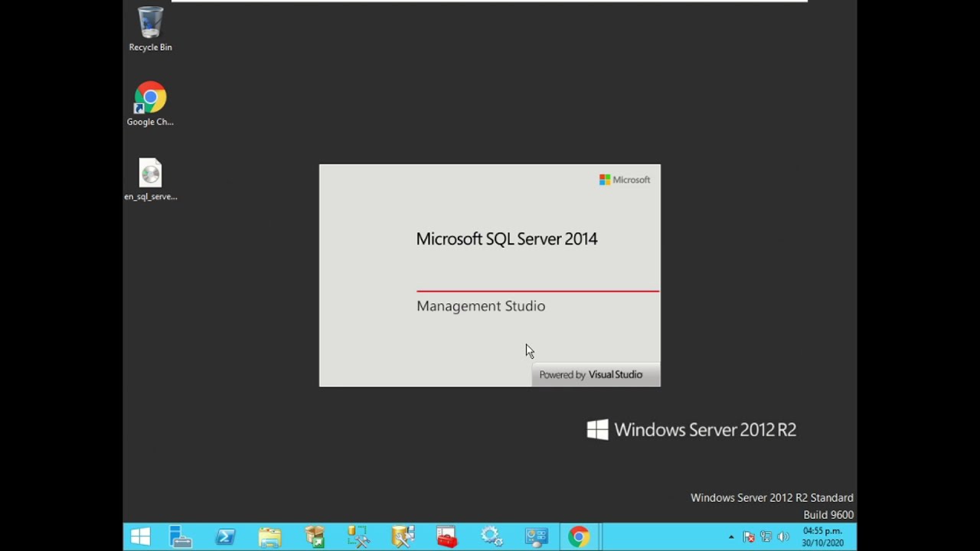Open the Control Panel taskbar icon

click(x=535, y=536)
